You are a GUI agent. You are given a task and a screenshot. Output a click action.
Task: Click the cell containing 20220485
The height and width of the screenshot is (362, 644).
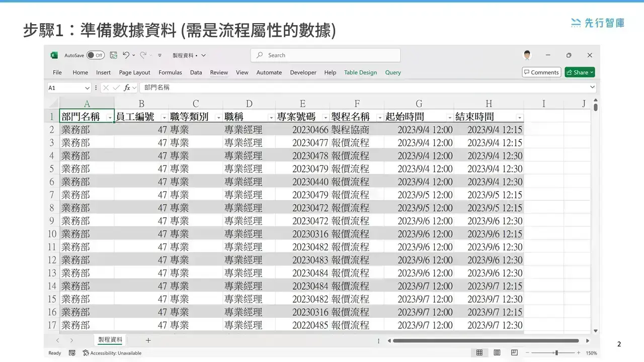point(302,325)
